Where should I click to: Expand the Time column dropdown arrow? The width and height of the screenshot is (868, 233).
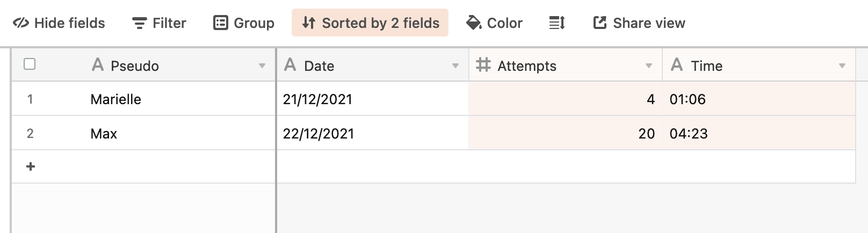point(842,66)
